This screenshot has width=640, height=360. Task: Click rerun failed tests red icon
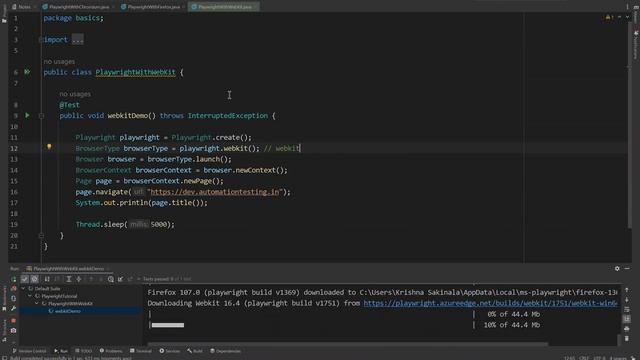[13, 289]
